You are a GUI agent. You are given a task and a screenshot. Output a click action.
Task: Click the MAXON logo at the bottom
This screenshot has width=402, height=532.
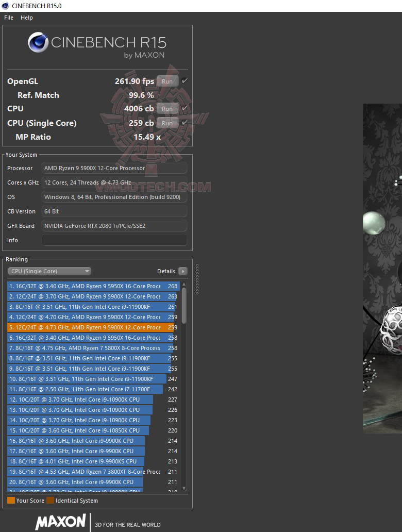[60, 522]
